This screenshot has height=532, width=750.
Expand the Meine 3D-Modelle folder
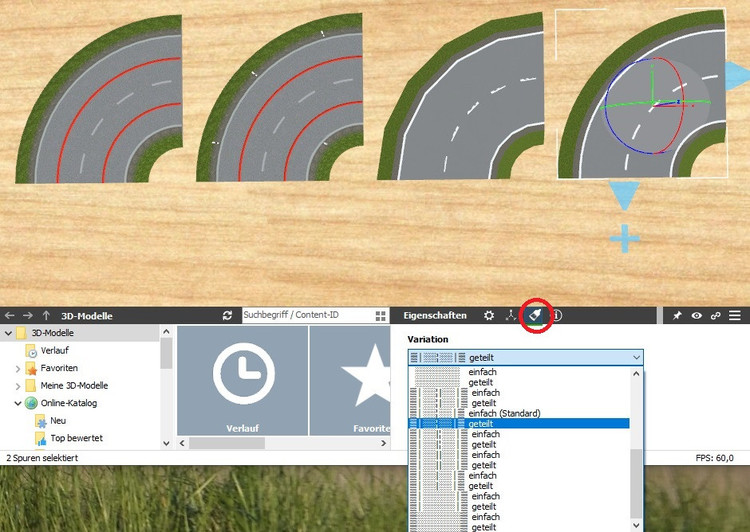18,386
